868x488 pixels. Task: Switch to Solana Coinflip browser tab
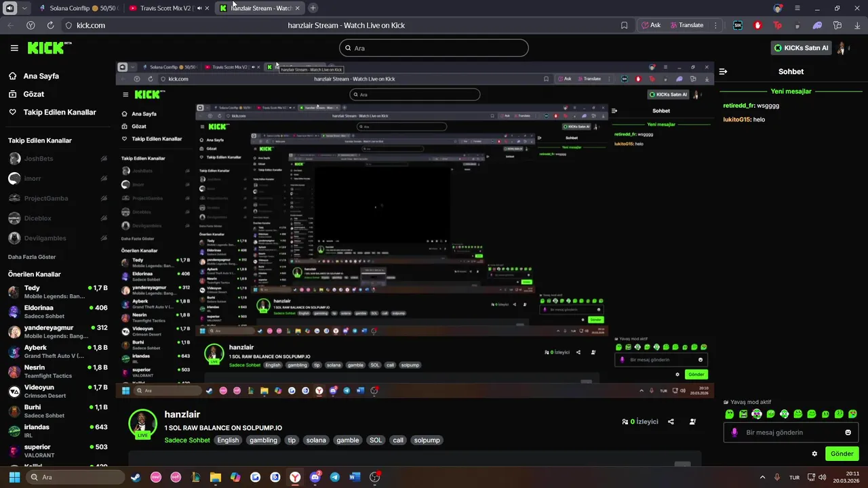click(x=78, y=8)
